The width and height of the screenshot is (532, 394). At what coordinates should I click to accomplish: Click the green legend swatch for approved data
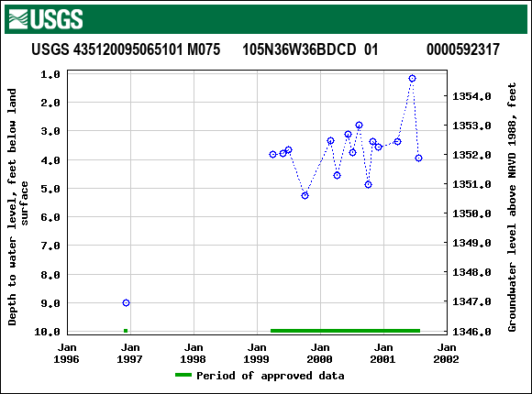183,375
